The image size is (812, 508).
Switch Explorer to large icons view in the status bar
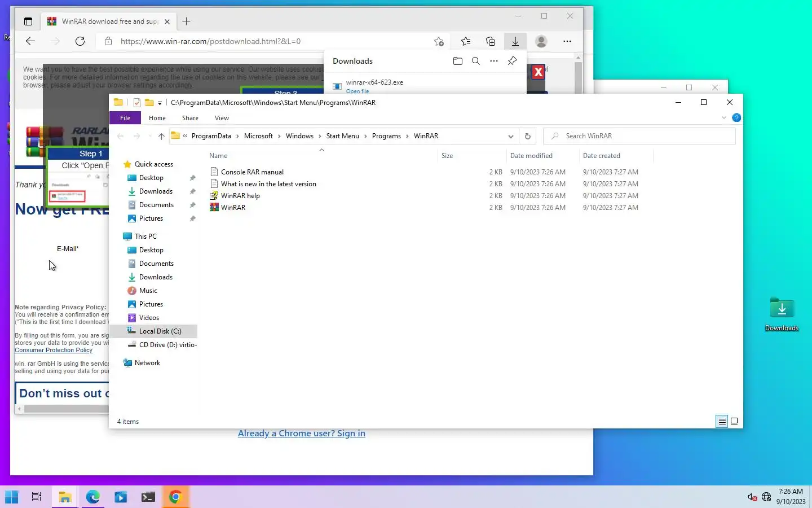[734, 421]
